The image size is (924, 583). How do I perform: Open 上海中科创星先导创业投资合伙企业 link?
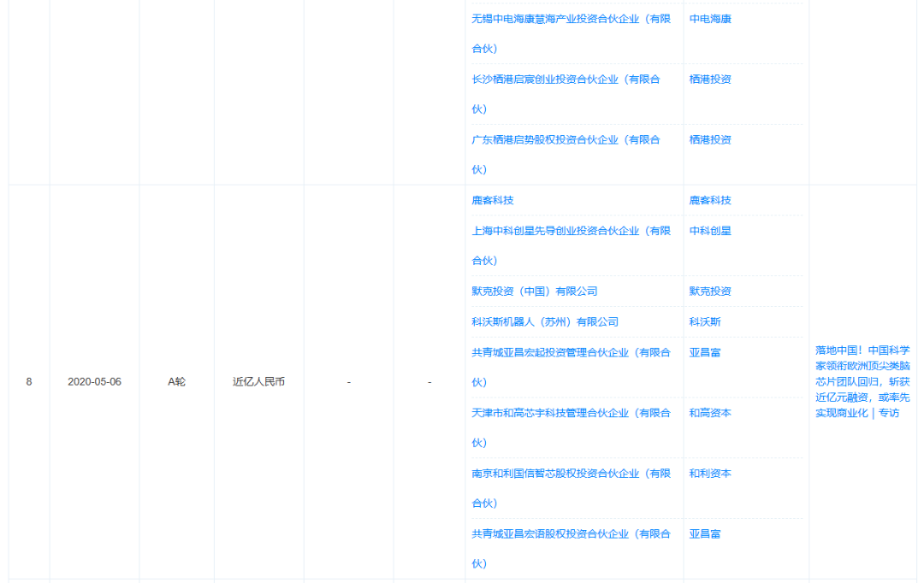(x=571, y=245)
